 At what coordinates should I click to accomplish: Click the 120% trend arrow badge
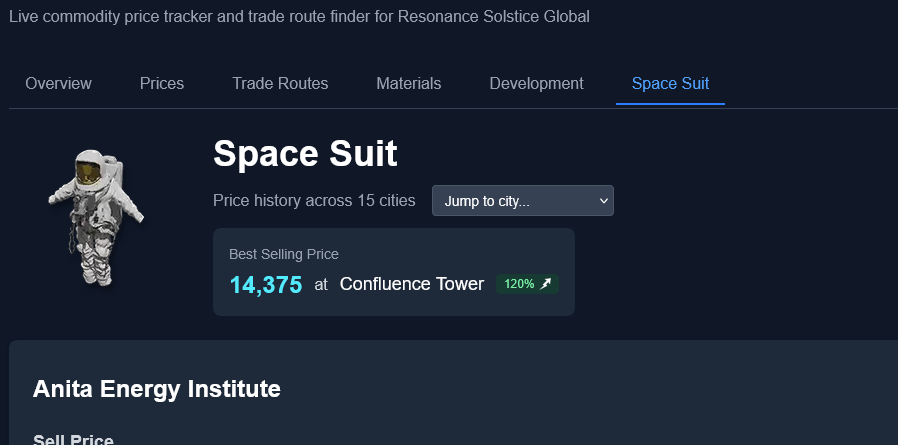(527, 284)
